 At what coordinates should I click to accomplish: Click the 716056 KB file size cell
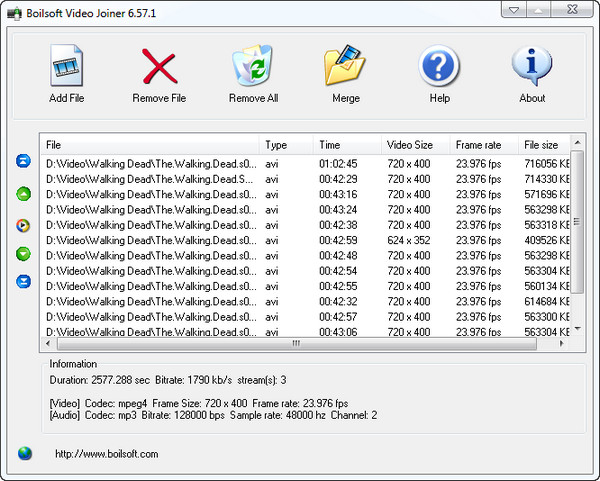coord(547,164)
